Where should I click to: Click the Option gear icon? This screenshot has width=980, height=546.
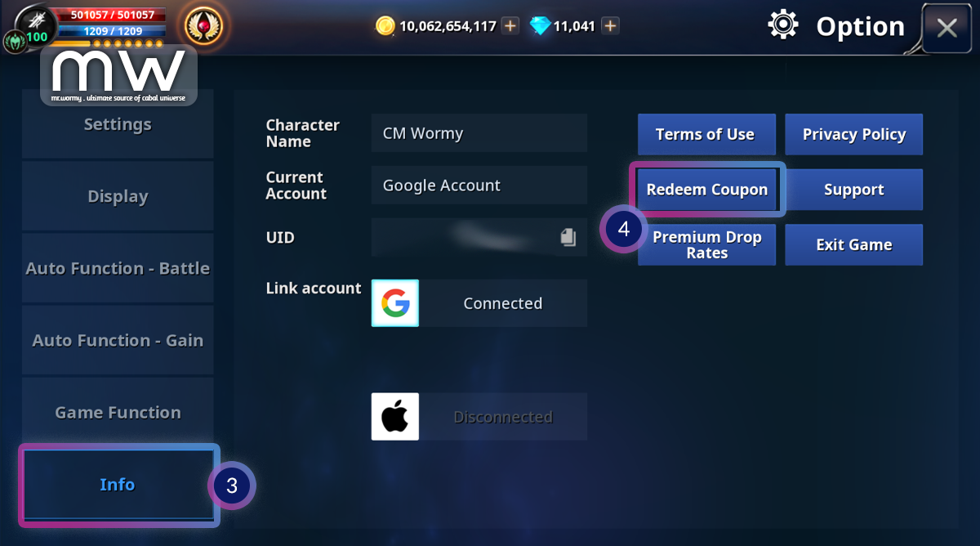click(783, 25)
